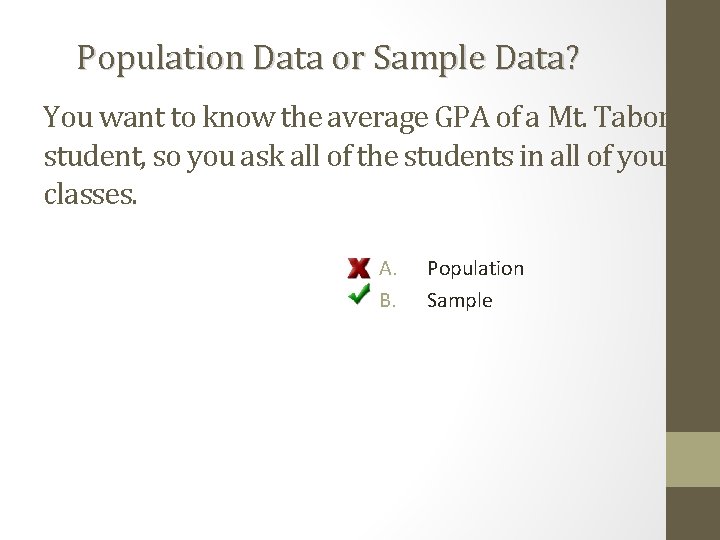Click the word classes. in the body text

coord(90,193)
